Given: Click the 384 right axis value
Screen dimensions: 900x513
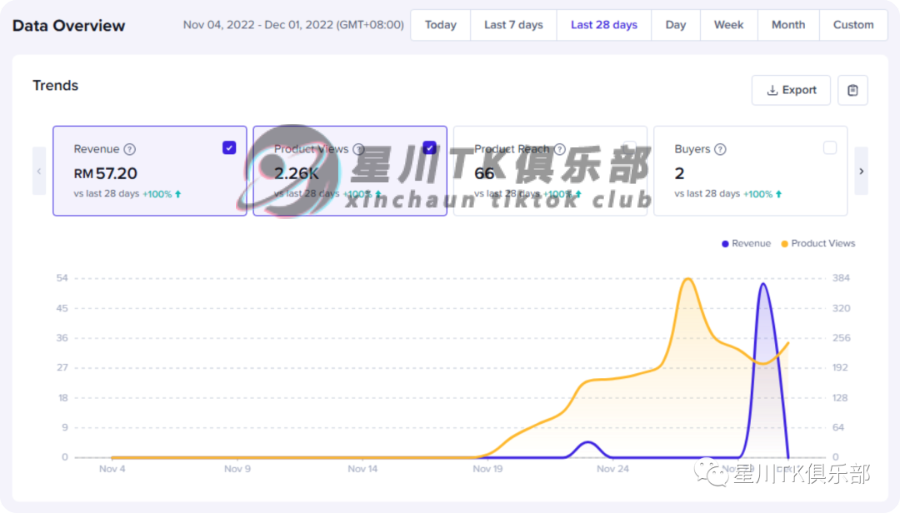Looking at the screenshot, I should tap(841, 278).
